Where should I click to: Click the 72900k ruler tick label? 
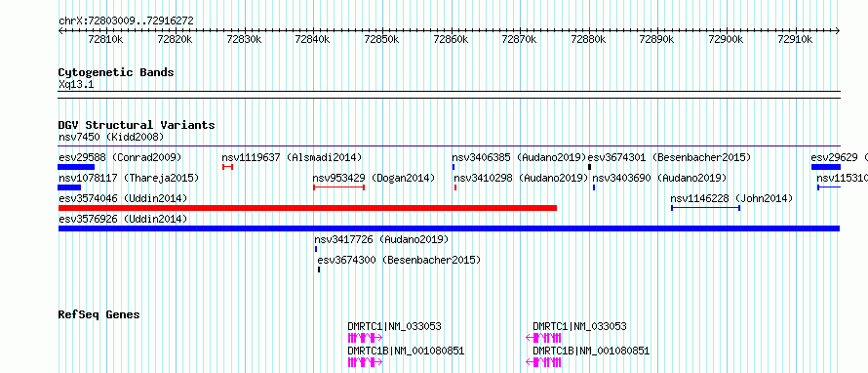(x=727, y=39)
